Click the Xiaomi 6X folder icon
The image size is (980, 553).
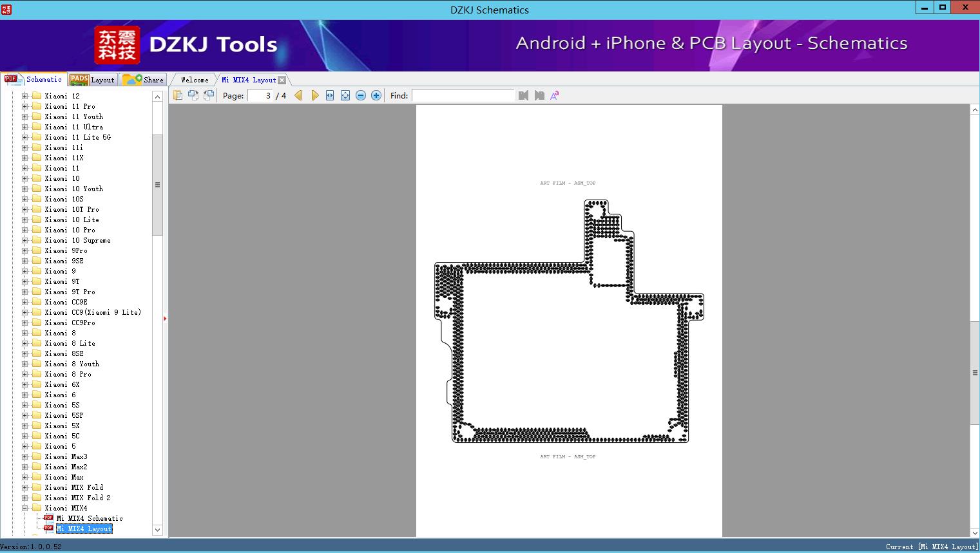coord(37,384)
